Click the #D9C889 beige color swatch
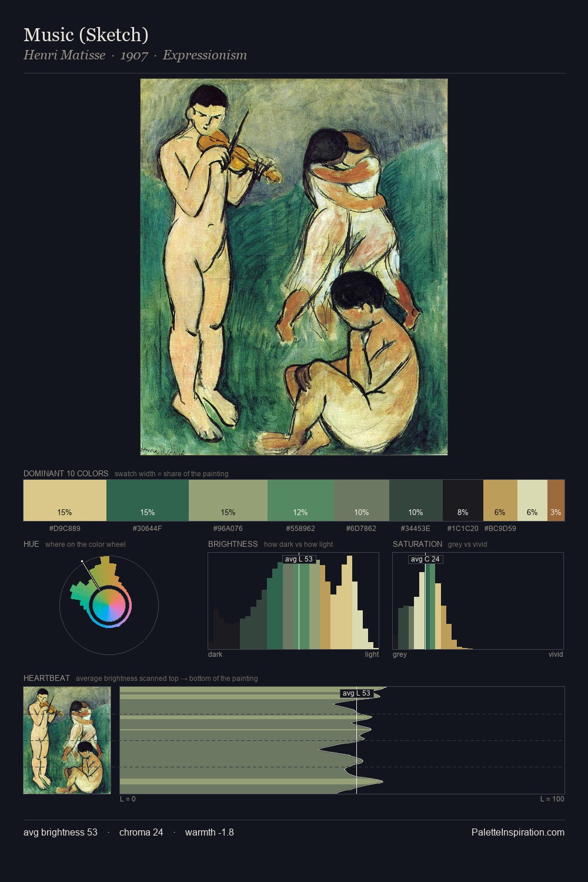This screenshot has width=588, height=882. pyautogui.click(x=65, y=500)
